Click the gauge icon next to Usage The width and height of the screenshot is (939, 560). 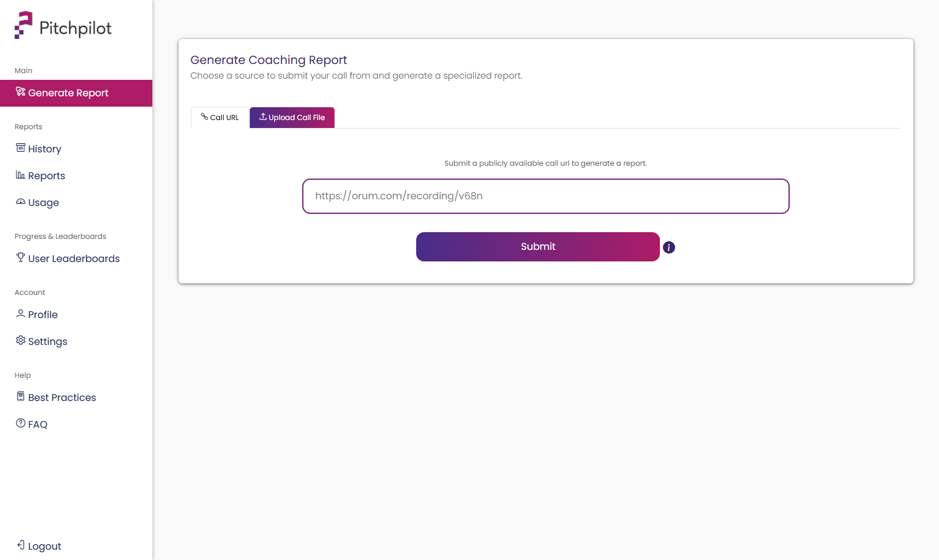pos(21,201)
